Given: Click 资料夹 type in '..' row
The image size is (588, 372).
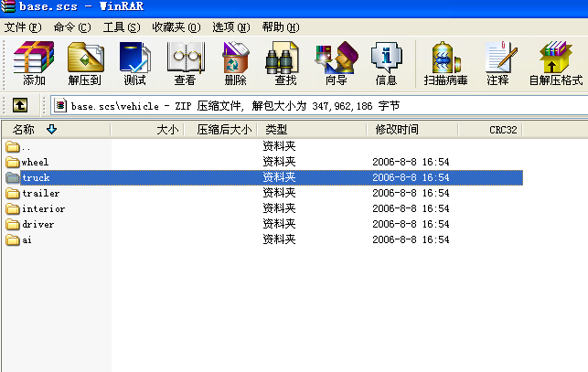Looking at the screenshot, I should 279,146.
